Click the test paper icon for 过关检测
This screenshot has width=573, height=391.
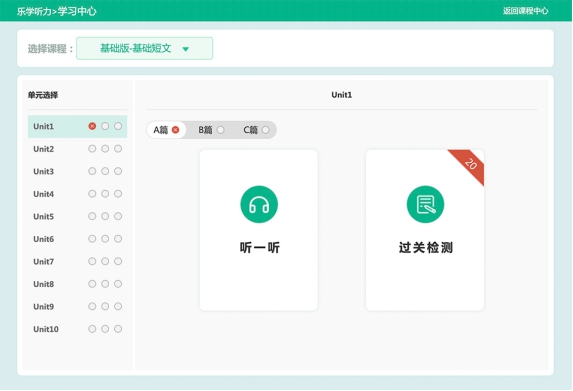tap(425, 204)
